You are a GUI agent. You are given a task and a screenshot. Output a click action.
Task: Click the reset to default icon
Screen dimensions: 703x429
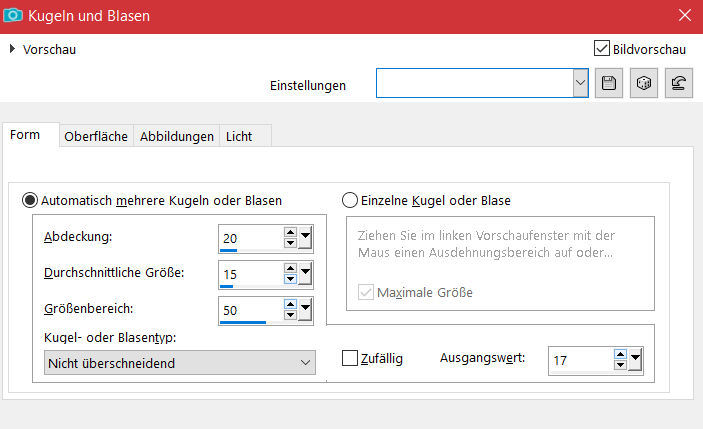pyautogui.click(x=682, y=84)
